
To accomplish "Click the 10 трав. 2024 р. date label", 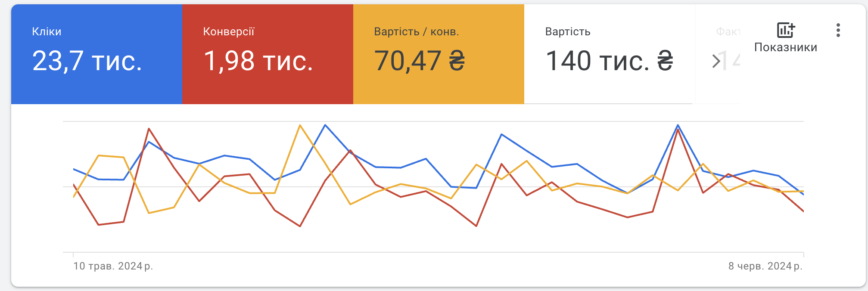I will point(113,266).
